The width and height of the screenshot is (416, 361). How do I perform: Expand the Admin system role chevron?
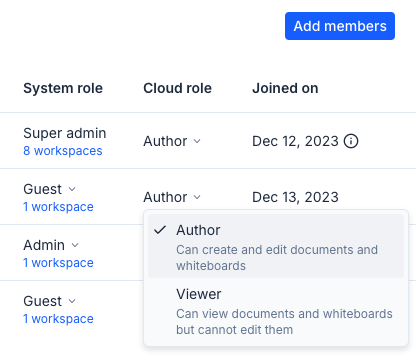[75, 245]
